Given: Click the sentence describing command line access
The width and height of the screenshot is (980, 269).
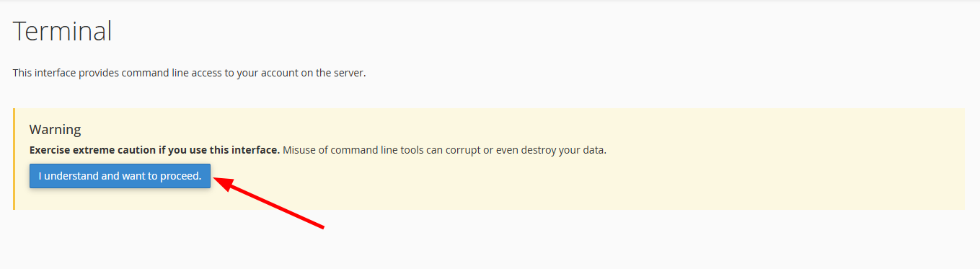Looking at the screenshot, I should 190,74.
